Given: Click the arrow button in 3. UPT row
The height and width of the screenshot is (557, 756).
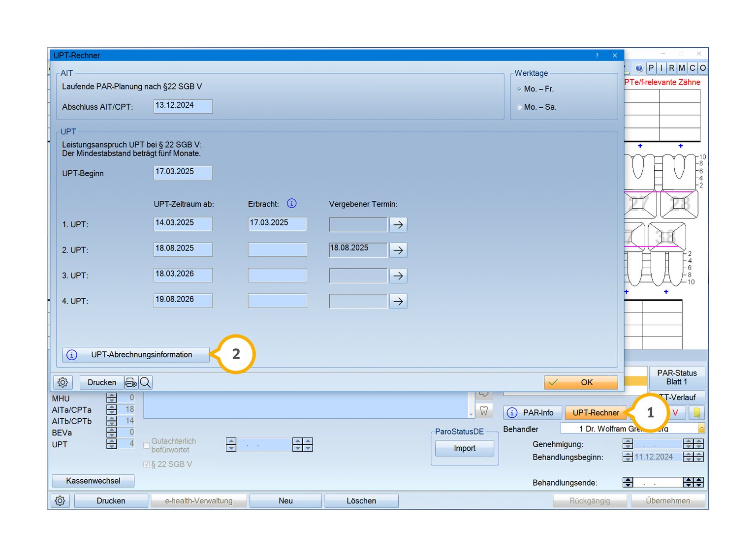Looking at the screenshot, I should [x=398, y=276].
